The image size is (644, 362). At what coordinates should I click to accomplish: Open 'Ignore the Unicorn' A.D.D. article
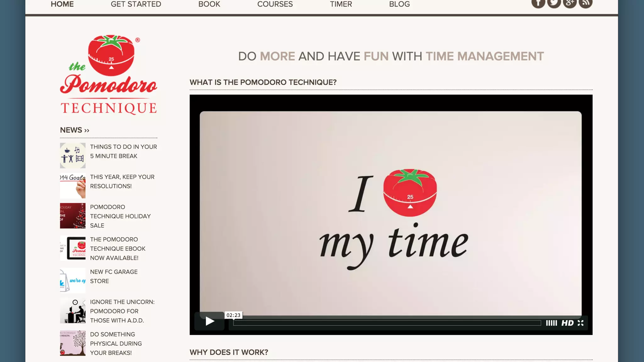[x=122, y=311]
